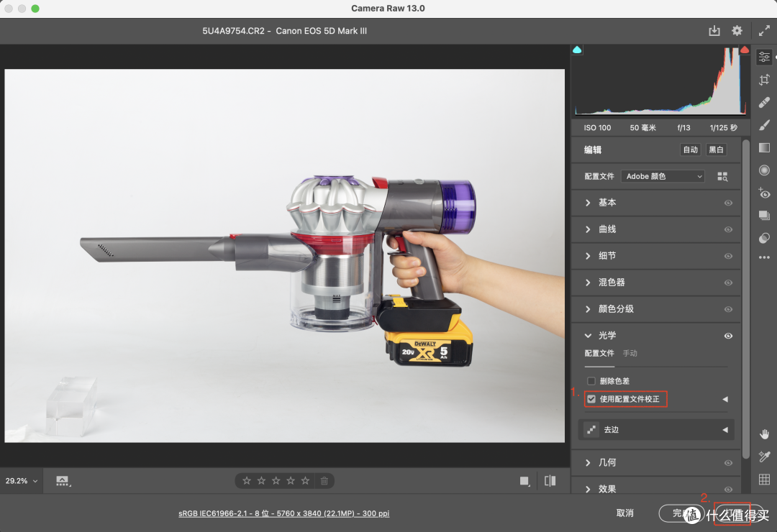777x532 pixels.
Task: Toggle the grid overlay icon
Action: (x=764, y=479)
